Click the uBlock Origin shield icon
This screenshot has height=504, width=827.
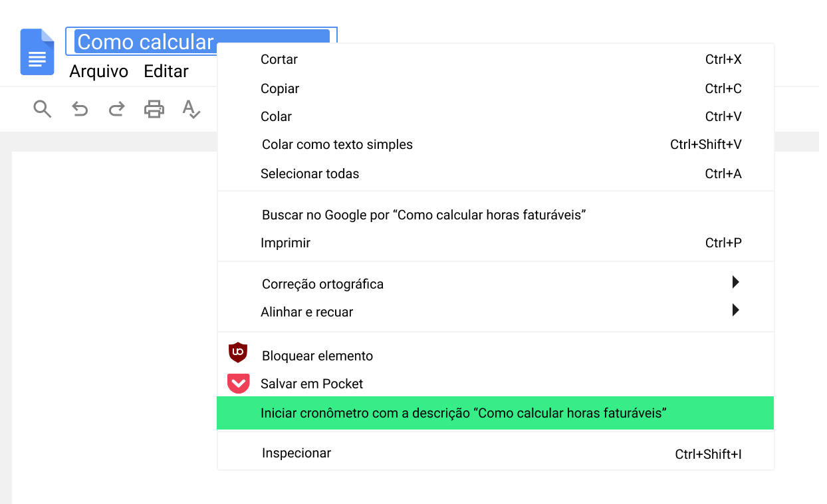[x=237, y=352]
